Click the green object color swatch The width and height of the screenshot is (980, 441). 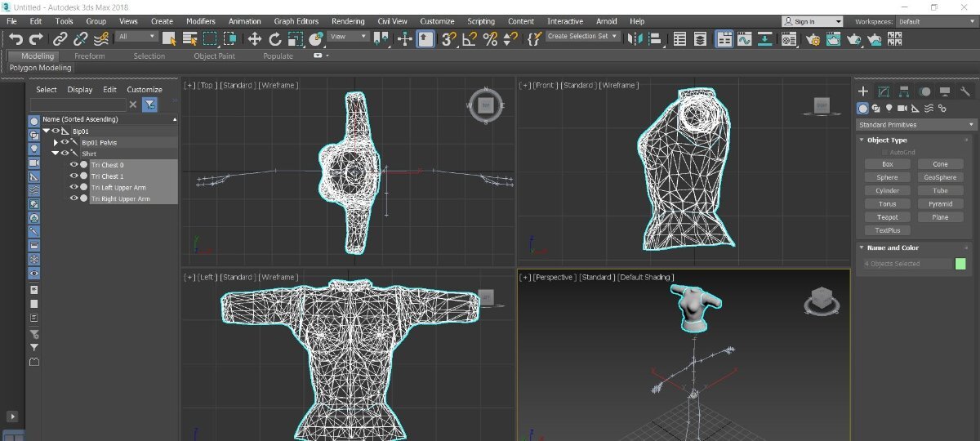coord(960,264)
